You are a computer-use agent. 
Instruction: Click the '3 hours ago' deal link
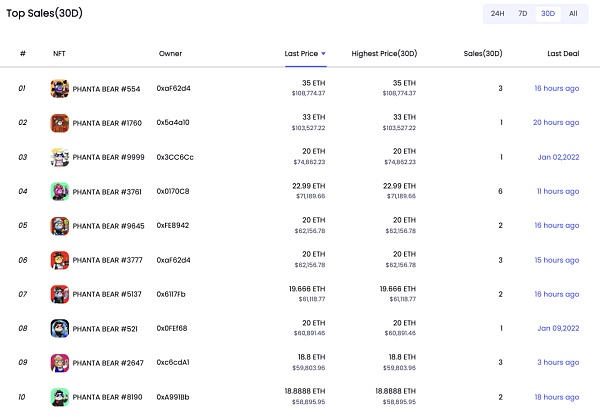click(558, 362)
